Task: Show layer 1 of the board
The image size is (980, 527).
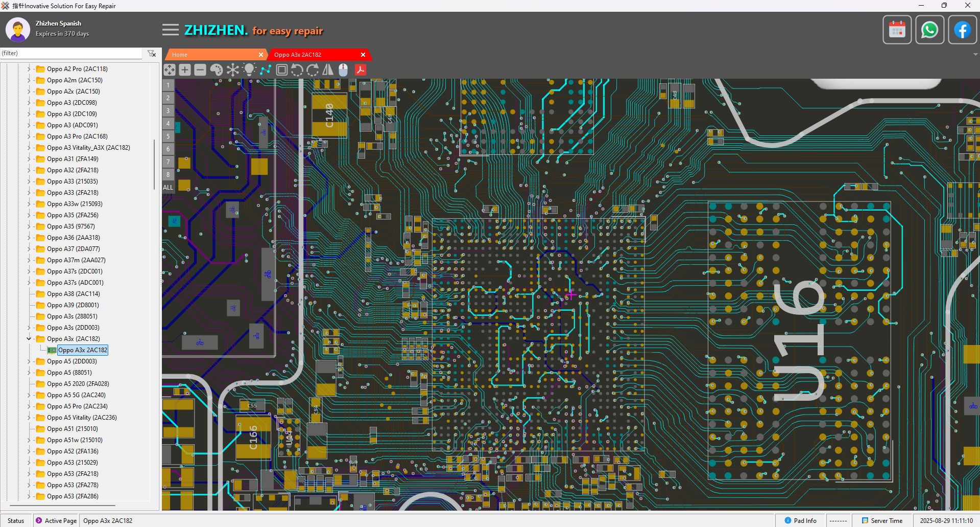Action: pos(168,85)
